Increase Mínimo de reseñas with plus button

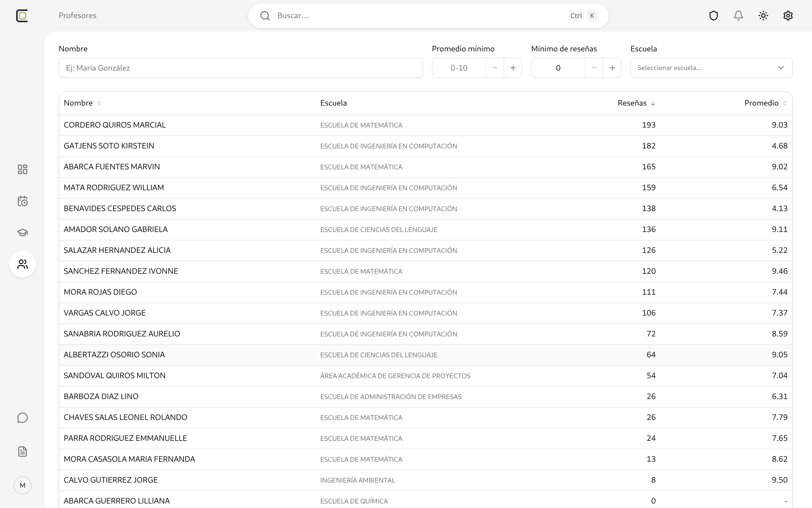(612, 68)
